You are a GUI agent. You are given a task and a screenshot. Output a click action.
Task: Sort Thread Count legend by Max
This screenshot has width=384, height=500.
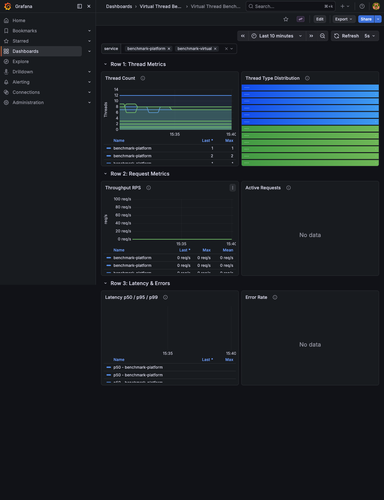229,140
